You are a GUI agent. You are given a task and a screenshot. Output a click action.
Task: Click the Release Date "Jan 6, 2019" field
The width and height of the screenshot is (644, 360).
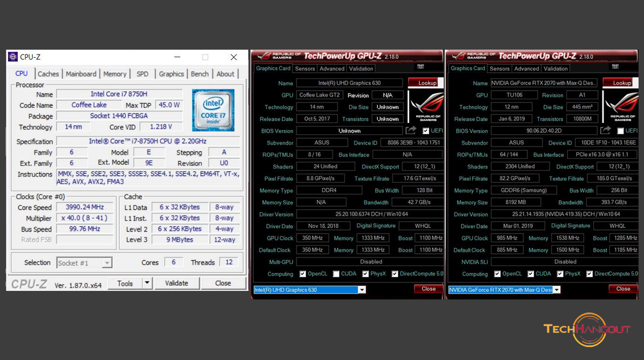[x=511, y=119]
